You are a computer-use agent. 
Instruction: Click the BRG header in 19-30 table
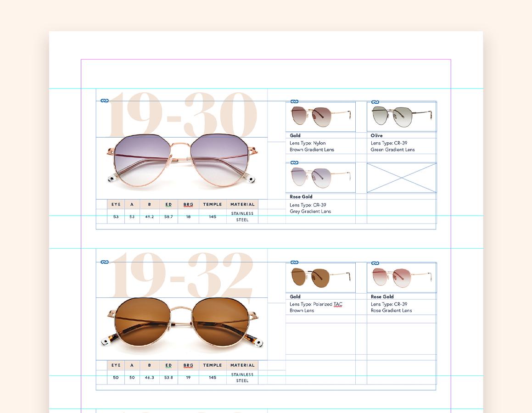188,205
